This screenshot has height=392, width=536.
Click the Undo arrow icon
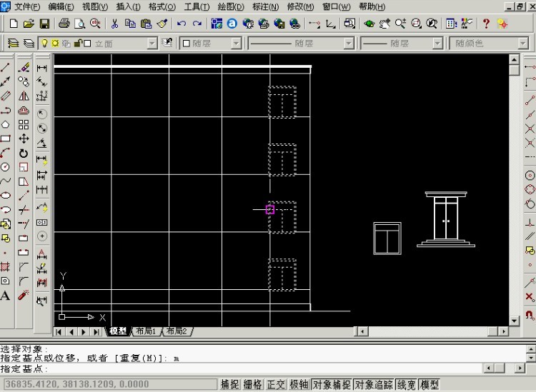pos(182,24)
